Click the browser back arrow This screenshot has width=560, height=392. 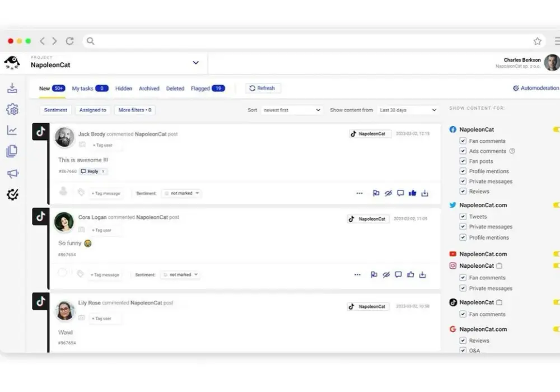(42, 41)
